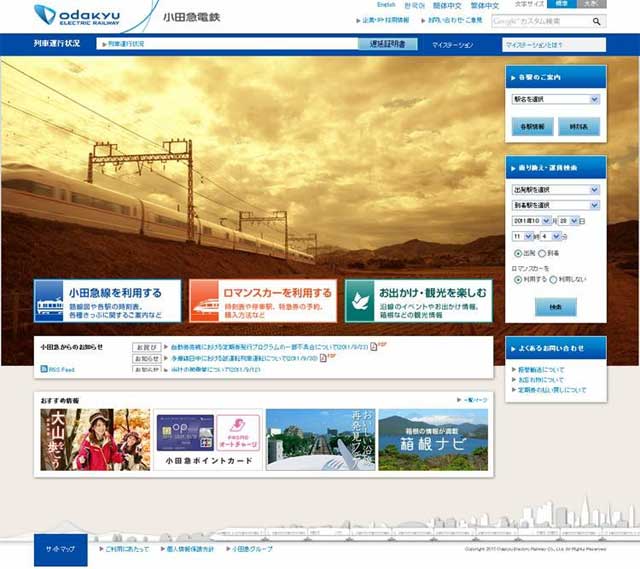Expand the 出発駅を選択 departure station dropdown
The image size is (640, 569).
click(555, 190)
